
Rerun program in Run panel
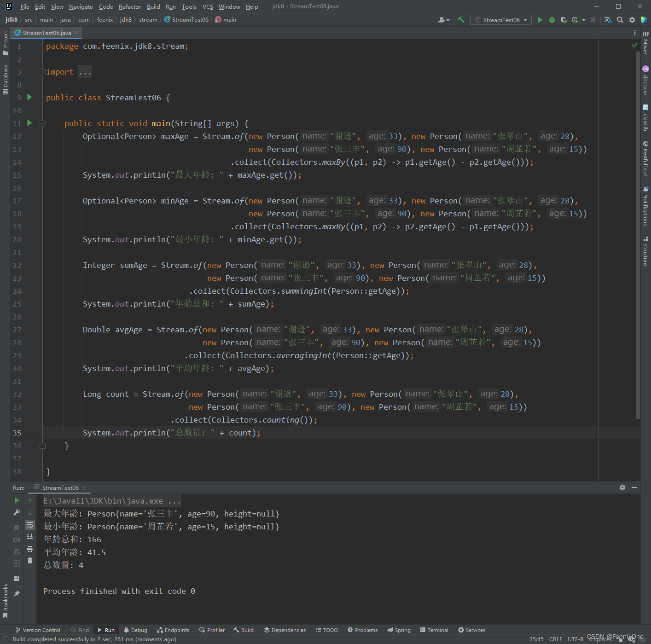(x=17, y=500)
